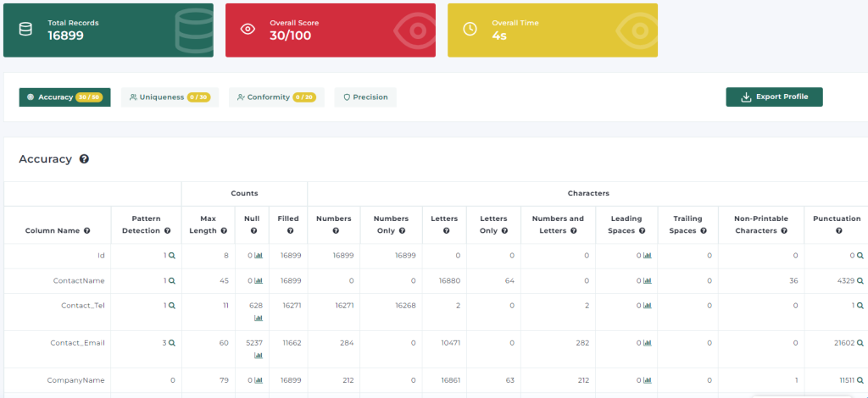Open the Precision tab
This screenshot has height=398, width=868.
point(365,97)
